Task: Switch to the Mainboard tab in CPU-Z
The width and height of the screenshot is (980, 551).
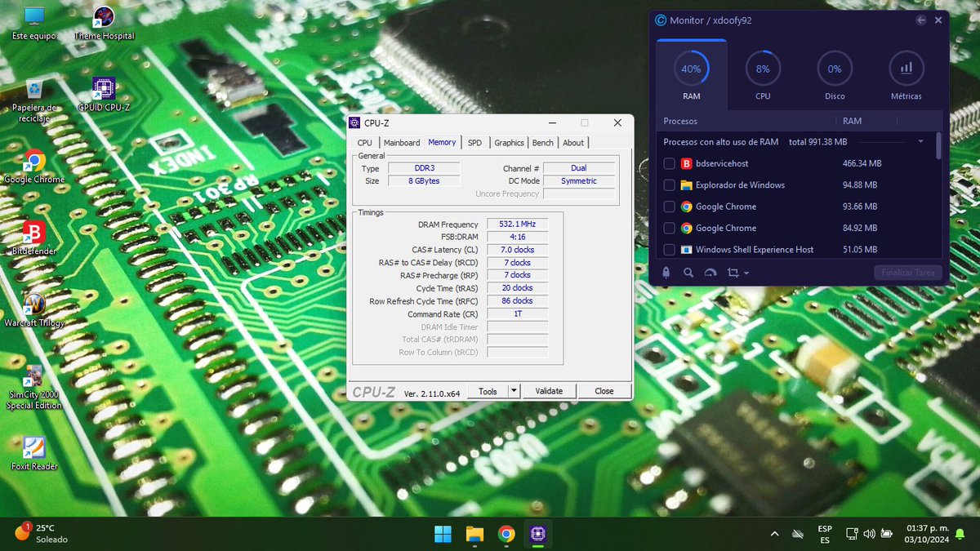Action: (402, 143)
